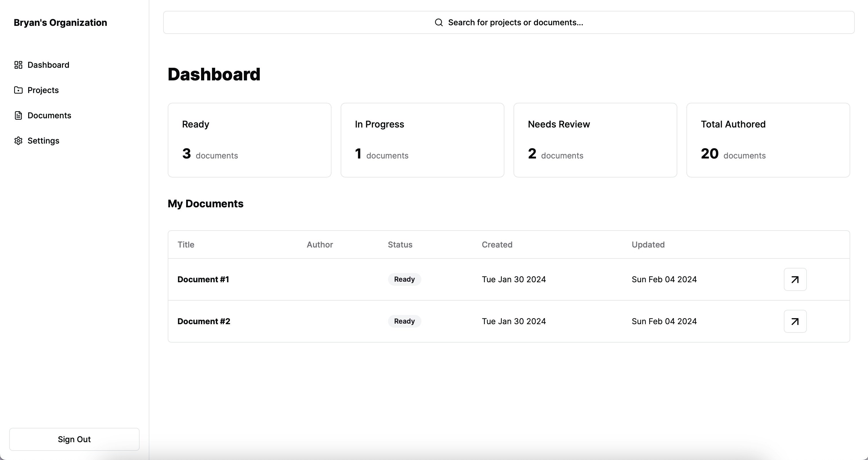Click the Total Authored card
The width and height of the screenshot is (868, 460).
click(768, 140)
